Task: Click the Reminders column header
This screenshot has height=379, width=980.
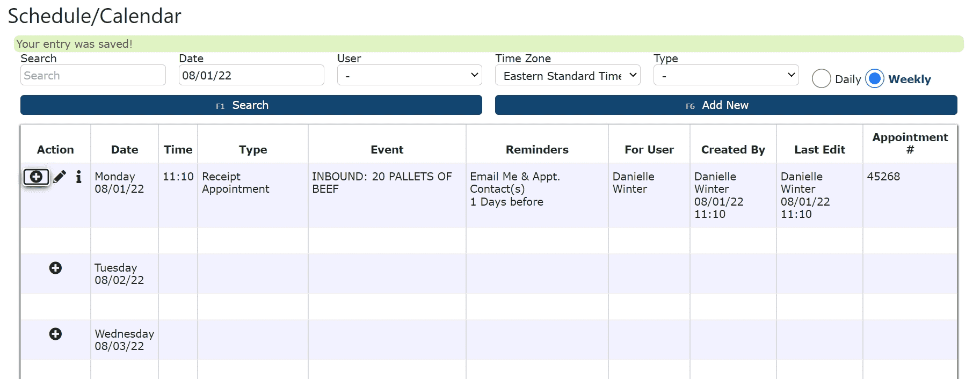Action: coord(537,150)
